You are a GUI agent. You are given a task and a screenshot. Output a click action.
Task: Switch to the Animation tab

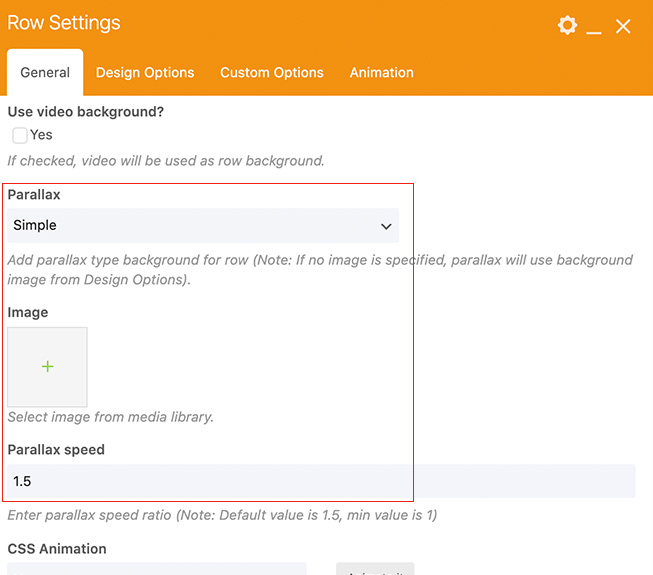click(381, 72)
